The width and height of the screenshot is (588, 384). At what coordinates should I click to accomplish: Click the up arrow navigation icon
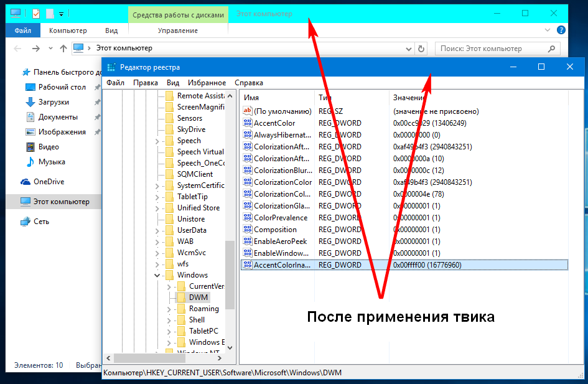click(63, 49)
